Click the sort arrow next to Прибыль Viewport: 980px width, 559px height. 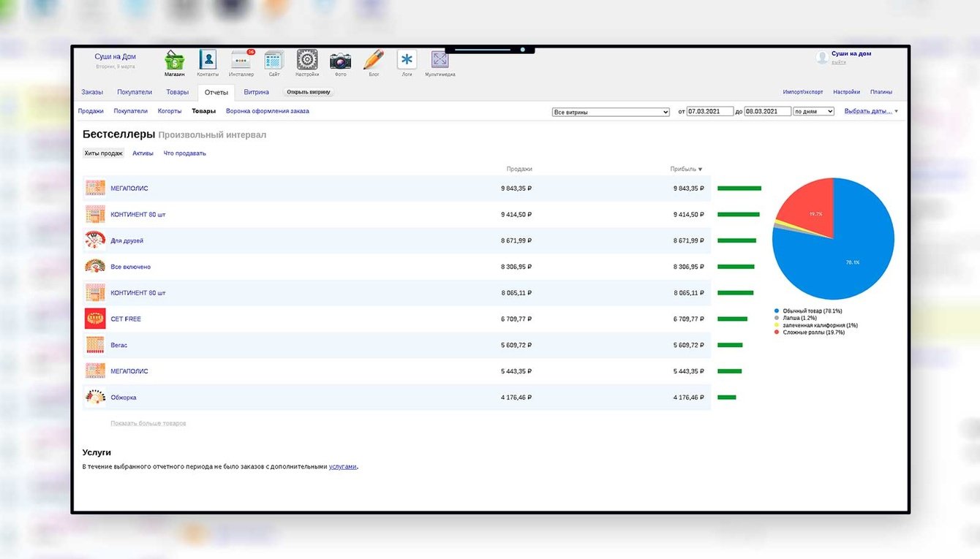point(700,170)
